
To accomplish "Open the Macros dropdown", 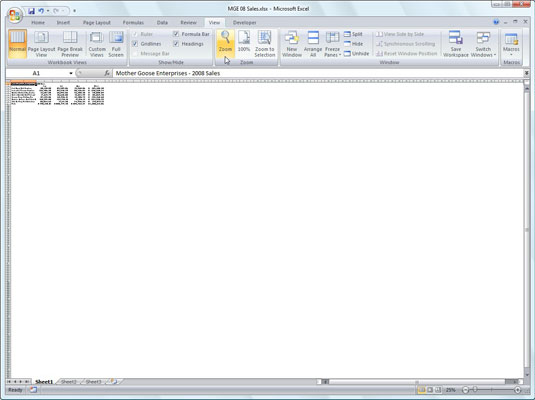I will point(511,44).
